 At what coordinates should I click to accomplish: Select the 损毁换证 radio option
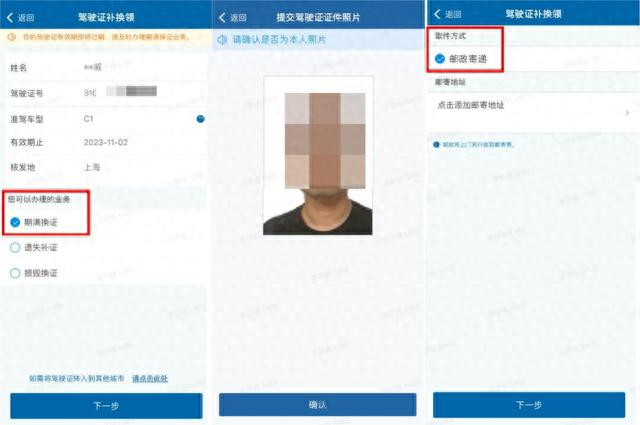(15, 273)
